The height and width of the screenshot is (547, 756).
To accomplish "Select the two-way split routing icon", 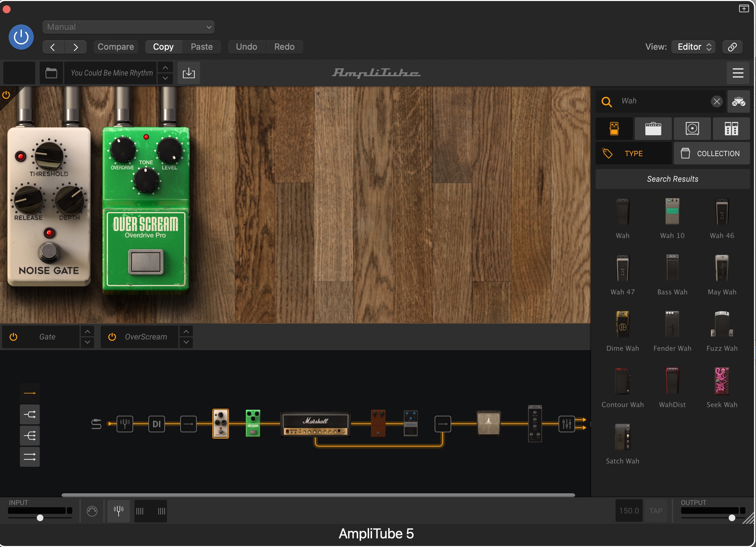I will [30, 415].
